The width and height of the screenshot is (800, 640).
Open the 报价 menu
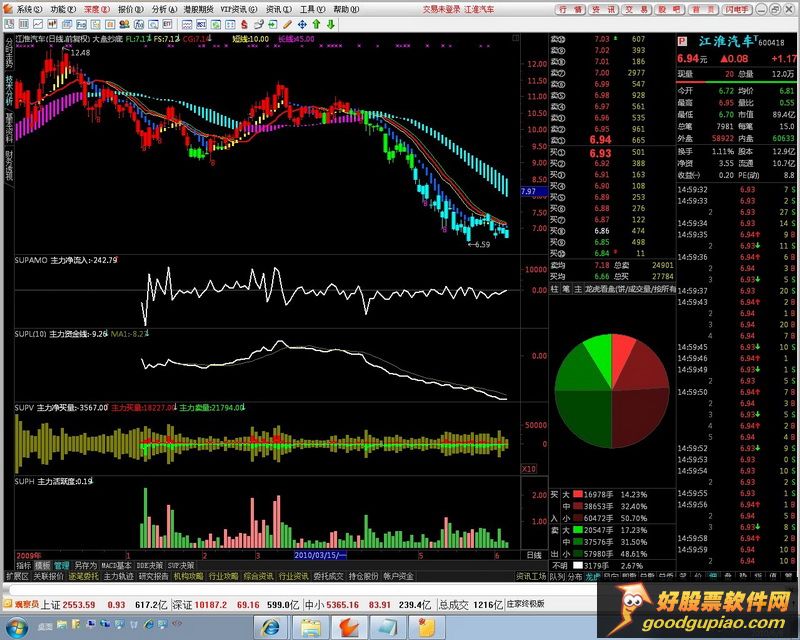[x=131, y=9]
